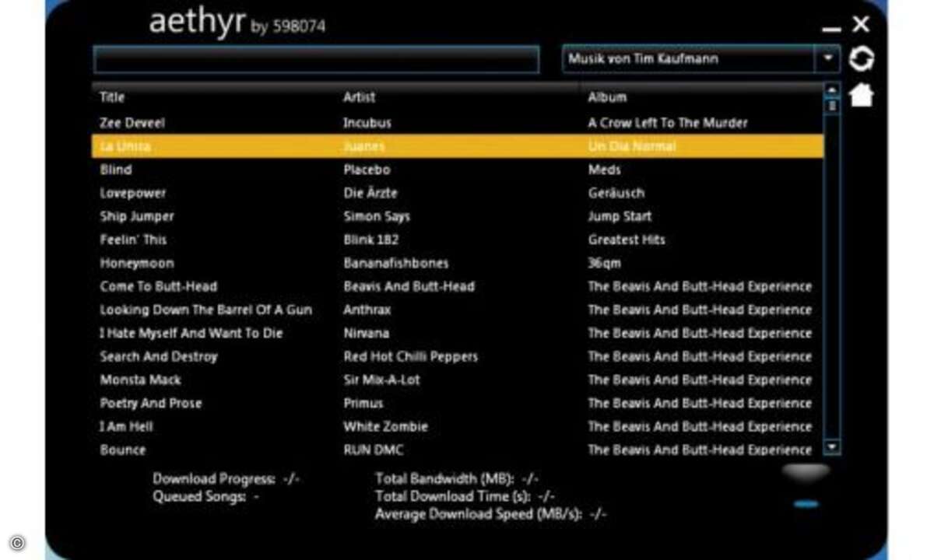
Task: Click the artist Bananafishbones
Action: pos(396,263)
